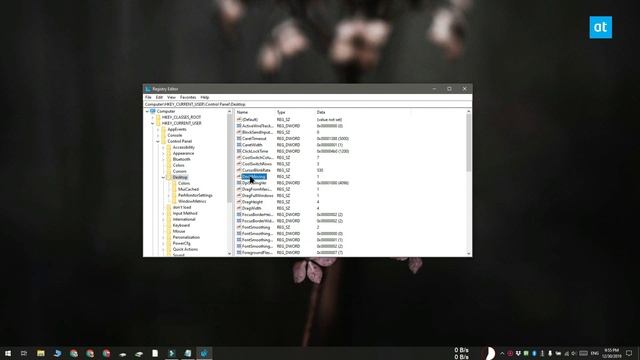
Task: Open the Windows Start menu
Action: tap(8, 353)
